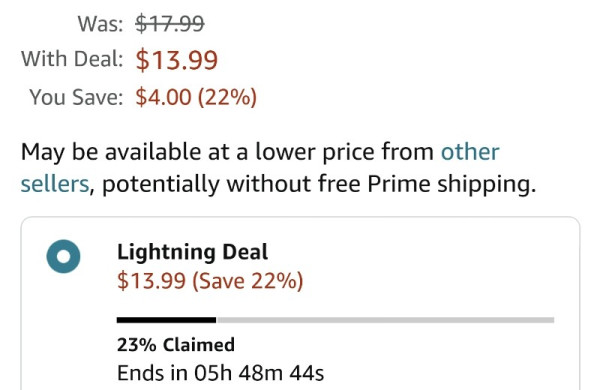
Task: Click the struck-through $17.99 price
Action: pos(170,24)
